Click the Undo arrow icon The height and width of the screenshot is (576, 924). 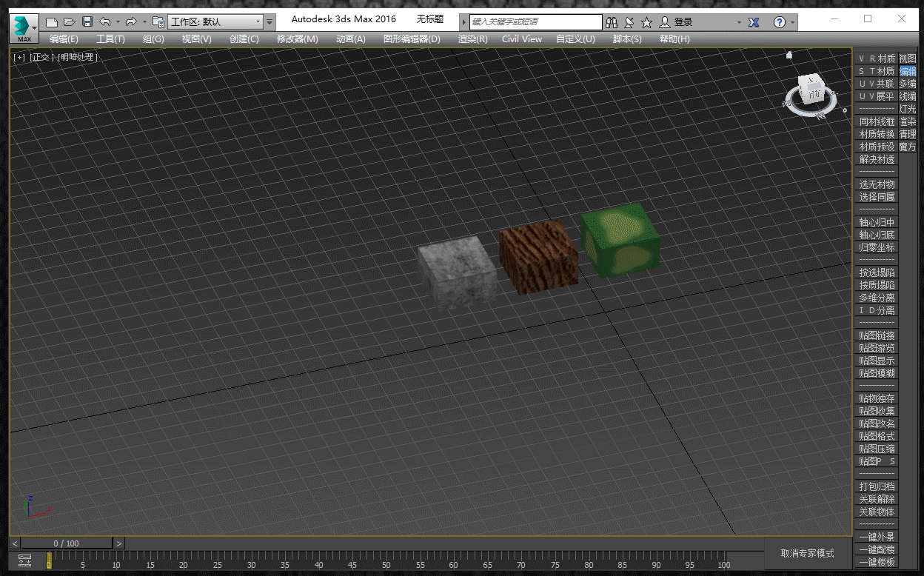105,22
